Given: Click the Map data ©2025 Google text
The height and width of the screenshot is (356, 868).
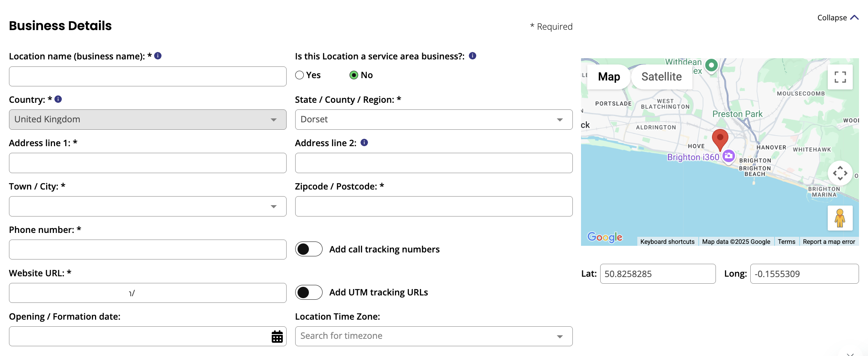Looking at the screenshot, I should 736,242.
